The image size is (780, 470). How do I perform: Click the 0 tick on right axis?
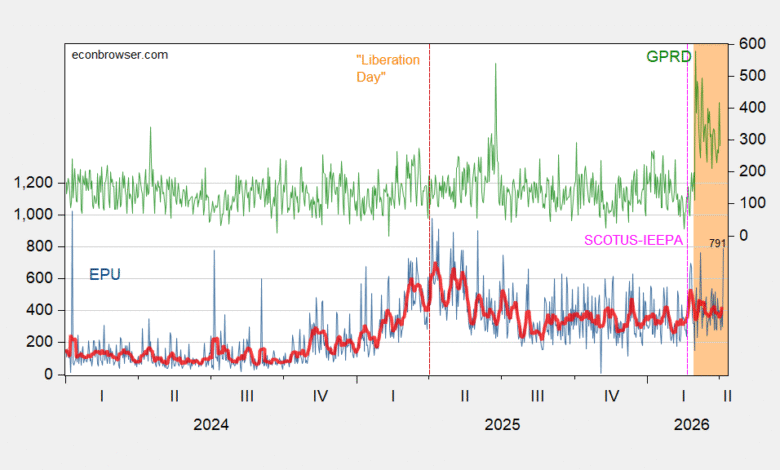tap(744, 236)
